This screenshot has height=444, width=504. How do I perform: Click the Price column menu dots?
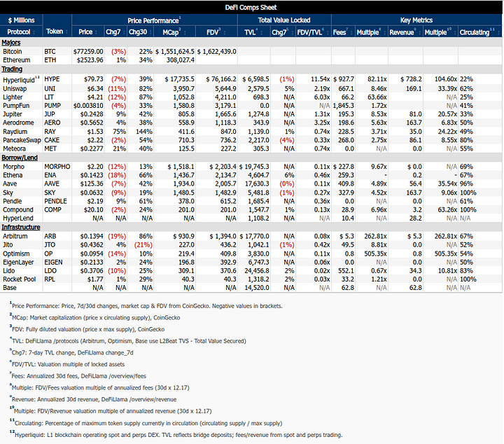coord(96,32)
